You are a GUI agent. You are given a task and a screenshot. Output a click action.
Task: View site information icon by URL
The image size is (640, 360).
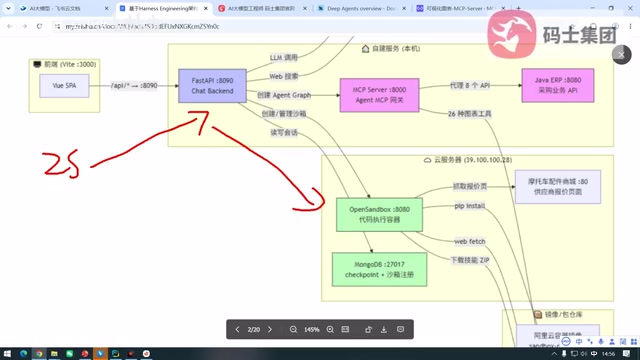point(57,26)
